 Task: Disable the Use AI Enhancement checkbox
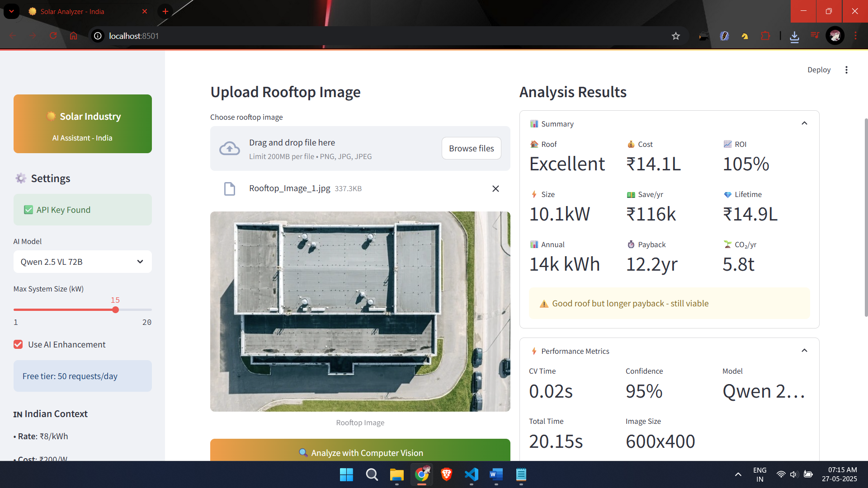click(x=18, y=344)
